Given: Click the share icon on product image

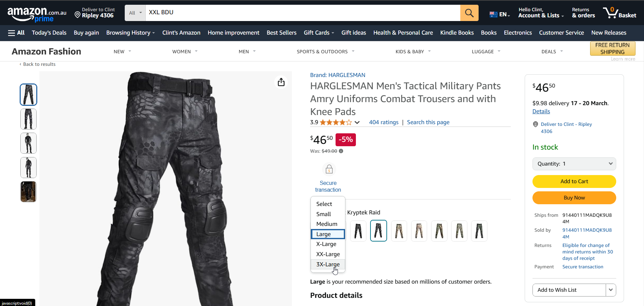Looking at the screenshot, I should click(x=281, y=82).
